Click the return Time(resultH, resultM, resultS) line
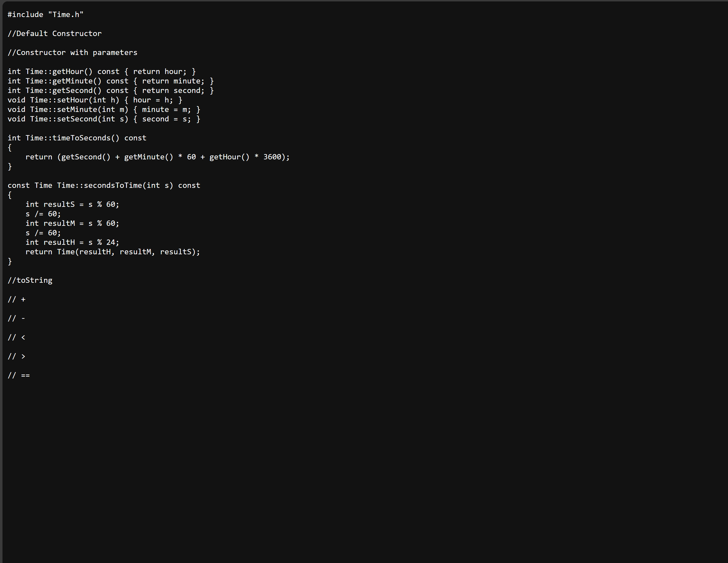 [x=113, y=252]
